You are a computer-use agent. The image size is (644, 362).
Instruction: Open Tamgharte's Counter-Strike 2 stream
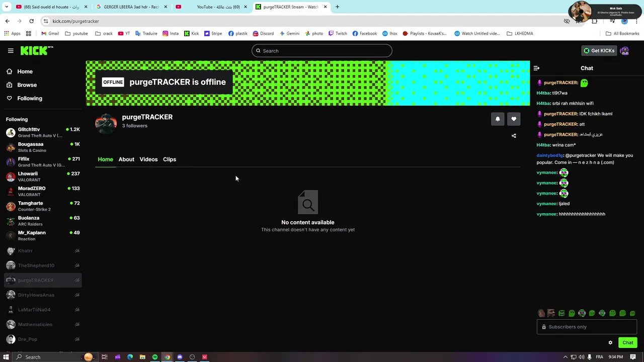[43, 206]
